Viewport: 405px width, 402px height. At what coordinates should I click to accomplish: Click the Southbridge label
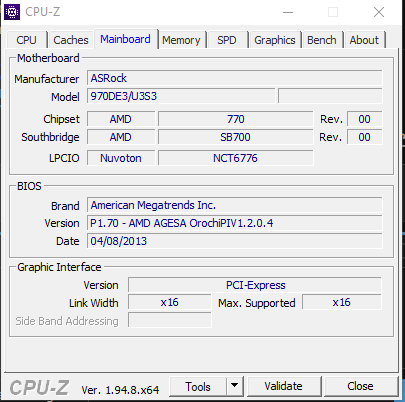[50, 137]
